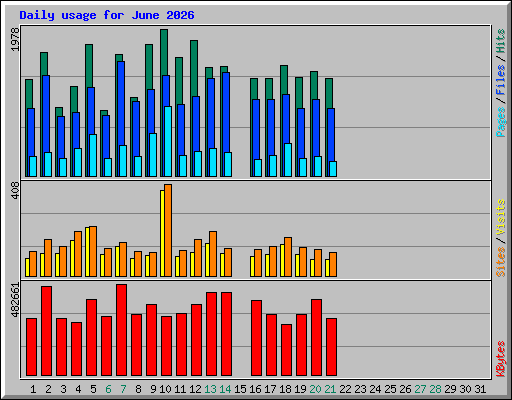Click day 2 on the x-axis
Screen dimensions: 512x400
point(48,389)
